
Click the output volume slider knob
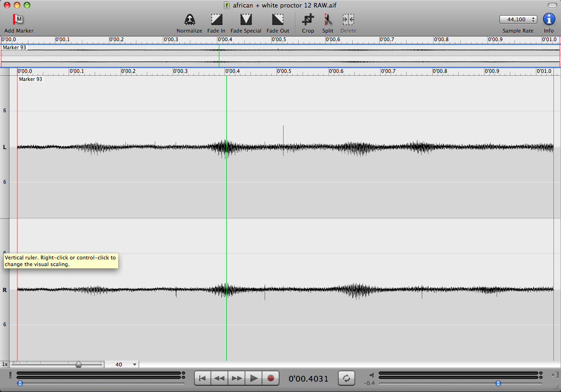[498, 383]
